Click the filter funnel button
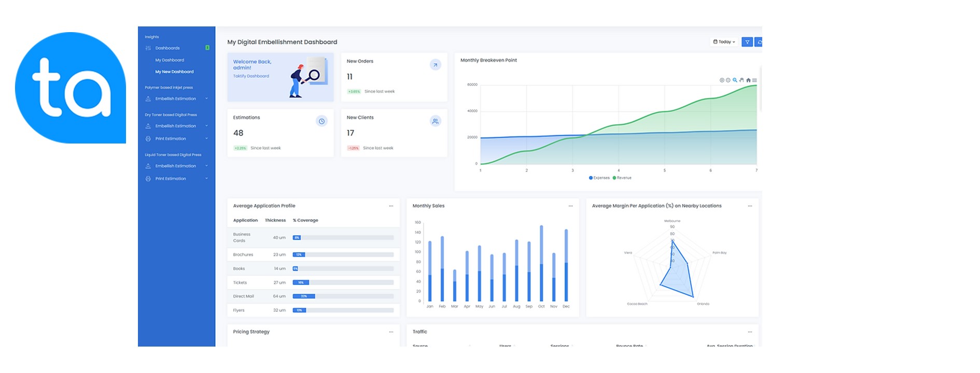 747,42
